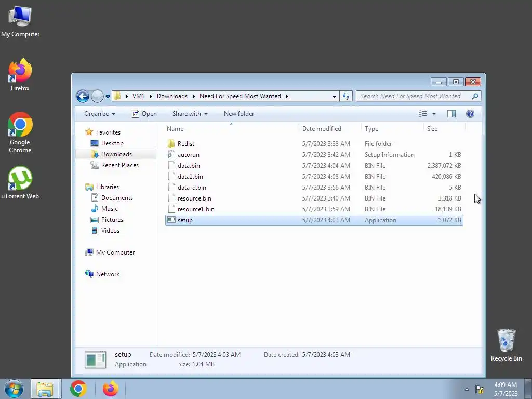Open My Computer desktop icon
Image resolution: width=532 pixels, height=399 pixels.
20,22
